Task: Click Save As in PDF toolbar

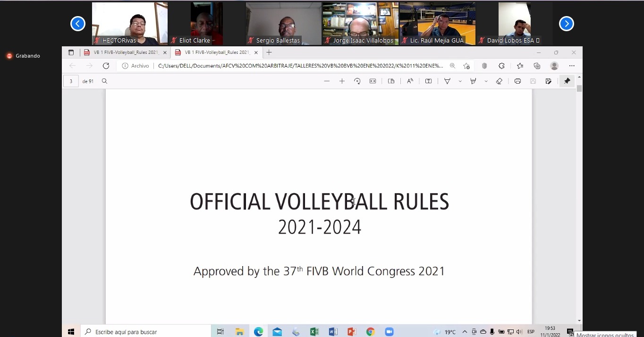Action: point(548,81)
